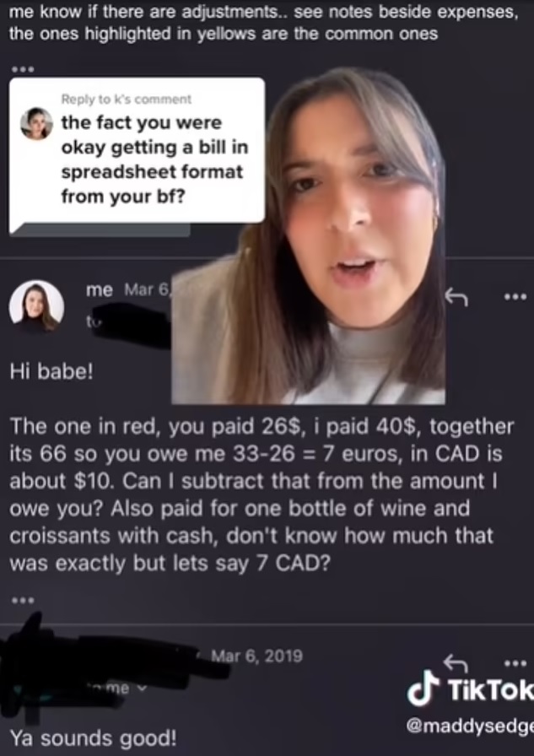Tap the reply arrow beside the Mar 6, 2019 message

(x=456, y=663)
